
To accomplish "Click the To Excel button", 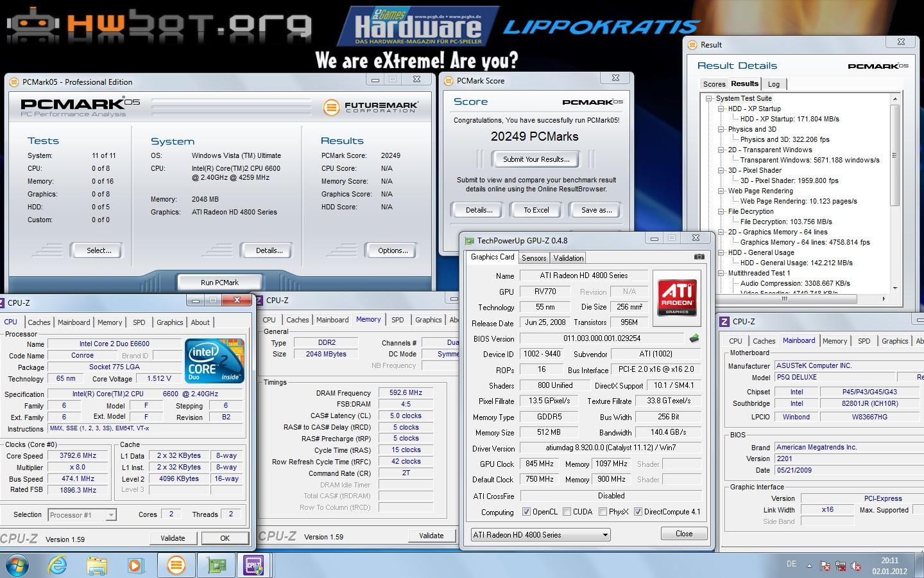I will [x=536, y=210].
